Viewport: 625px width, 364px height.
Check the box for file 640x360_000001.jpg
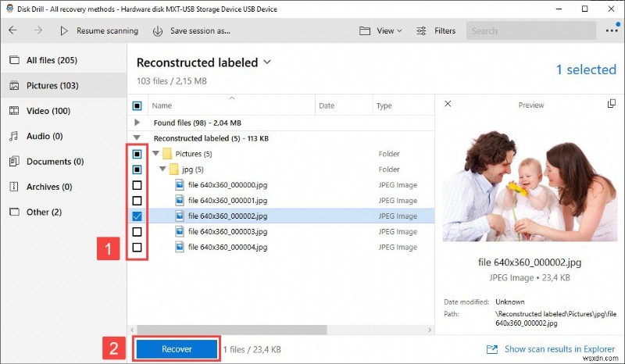click(137, 201)
